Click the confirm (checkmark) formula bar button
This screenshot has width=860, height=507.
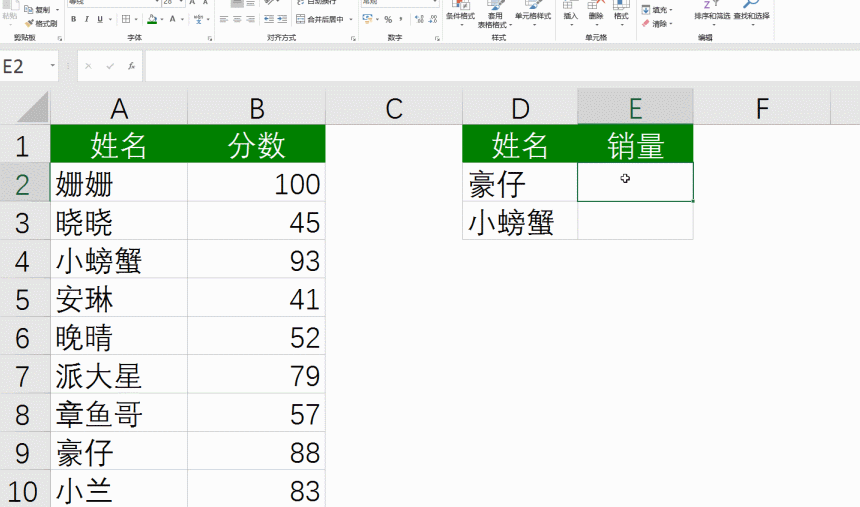(x=110, y=66)
